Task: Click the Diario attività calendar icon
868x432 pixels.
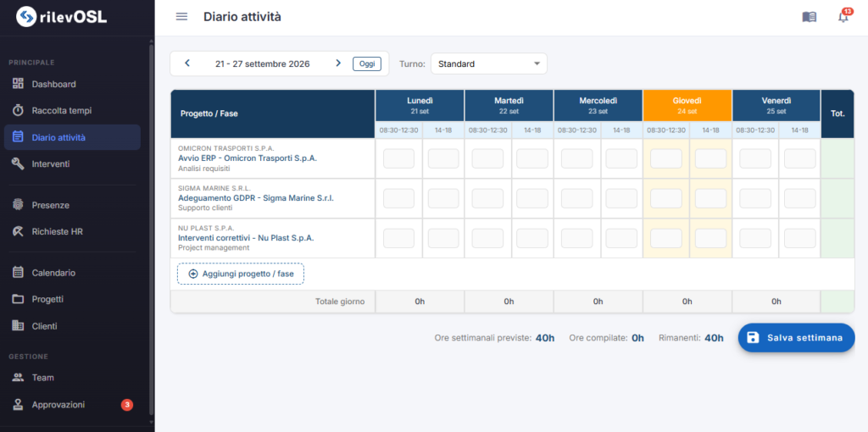Action: (x=19, y=137)
